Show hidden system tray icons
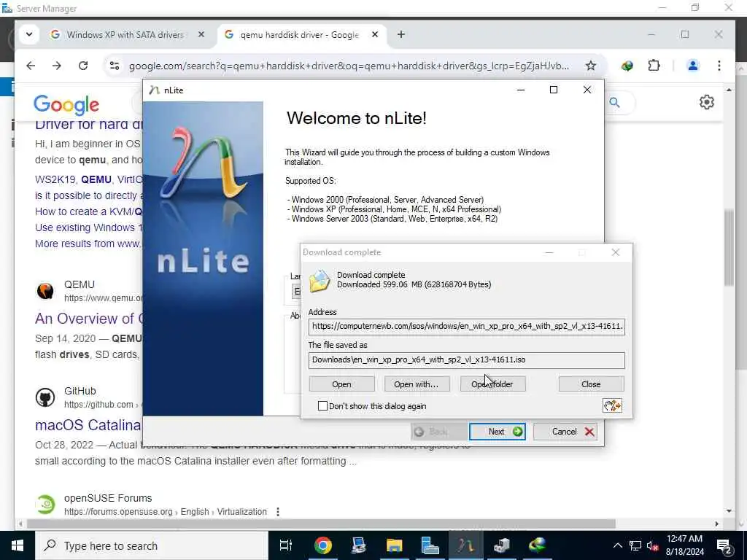This screenshot has height=560, width=747. tap(617, 545)
